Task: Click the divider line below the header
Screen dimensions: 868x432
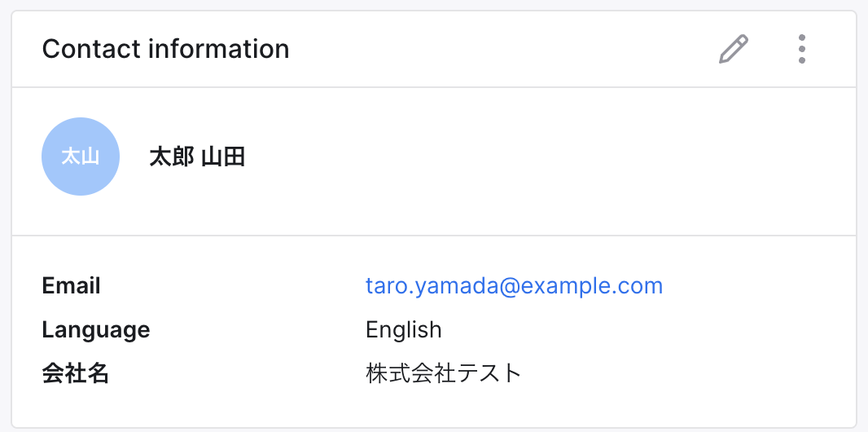Action: point(433,87)
